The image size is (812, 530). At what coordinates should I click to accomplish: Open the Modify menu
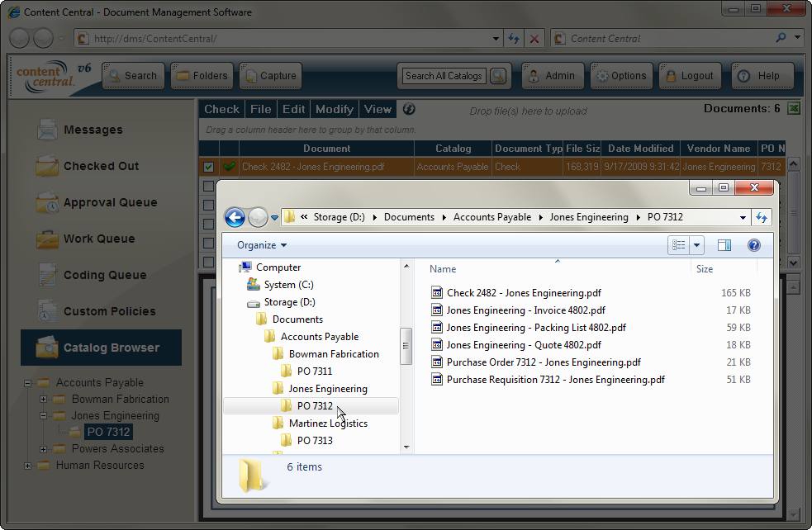(x=335, y=109)
